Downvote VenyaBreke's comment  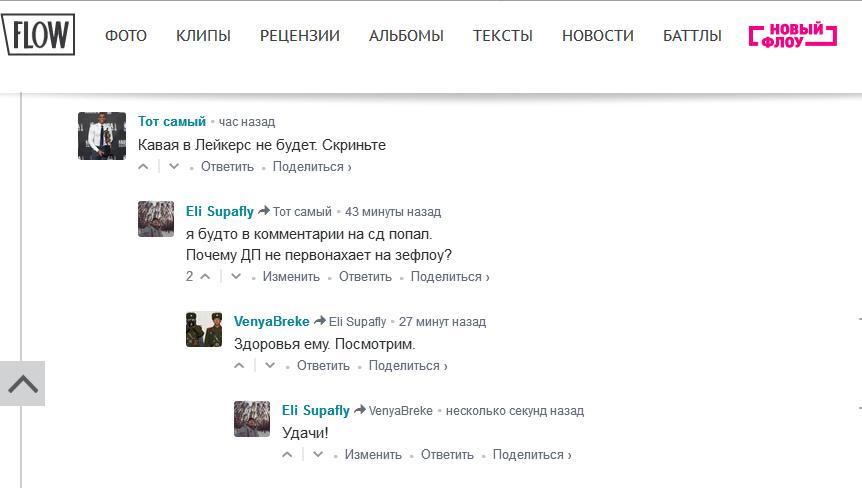tap(270, 365)
